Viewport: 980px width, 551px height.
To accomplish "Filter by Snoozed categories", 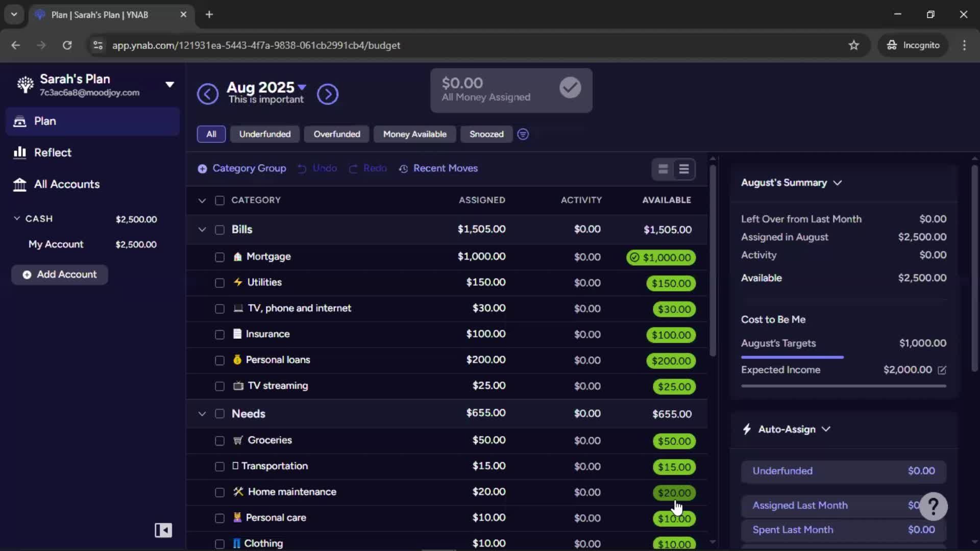I will click(486, 134).
